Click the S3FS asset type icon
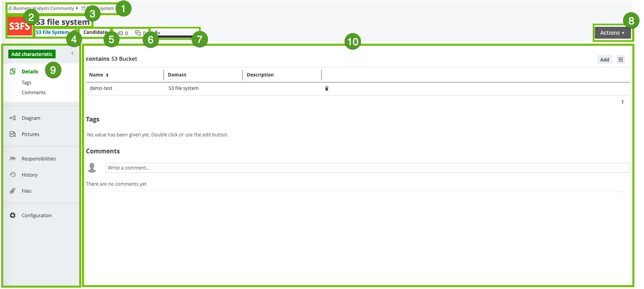644x289 pixels. (x=19, y=26)
